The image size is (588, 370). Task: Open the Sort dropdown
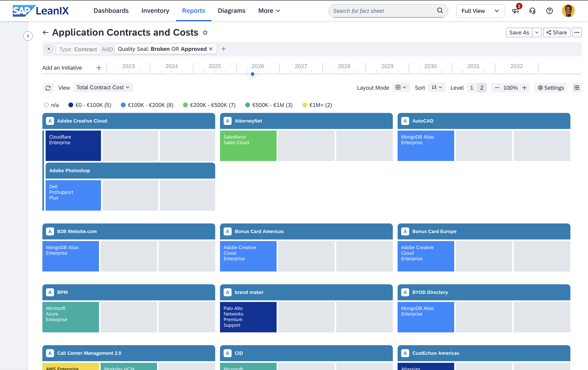pos(437,87)
